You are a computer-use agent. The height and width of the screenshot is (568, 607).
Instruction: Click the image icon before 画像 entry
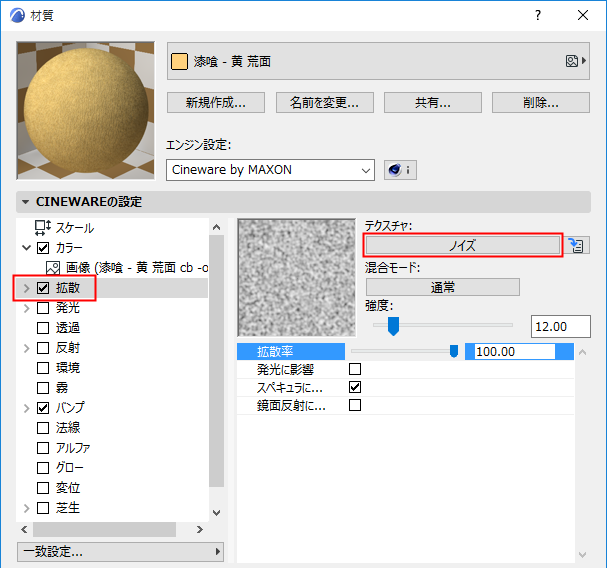[x=53, y=268]
